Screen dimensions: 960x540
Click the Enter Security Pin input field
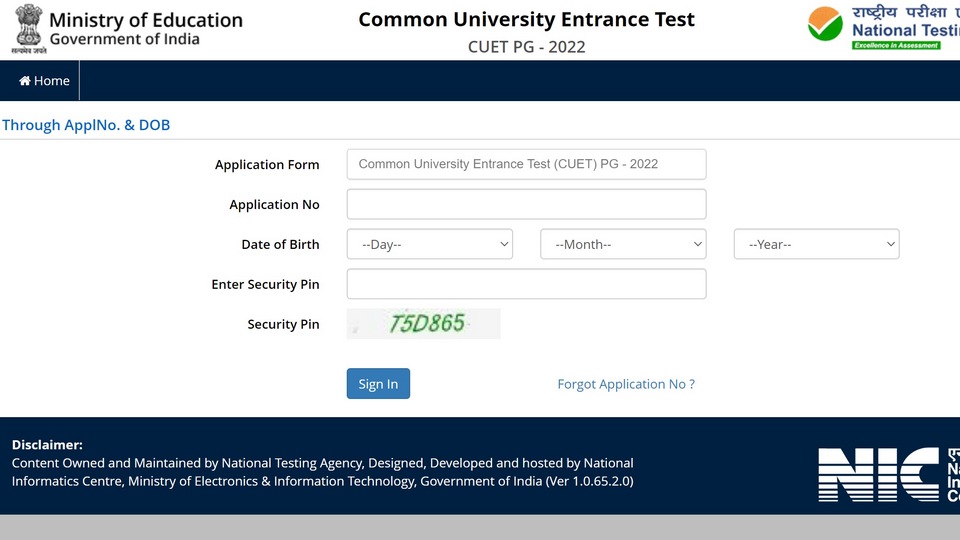tap(527, 283)
